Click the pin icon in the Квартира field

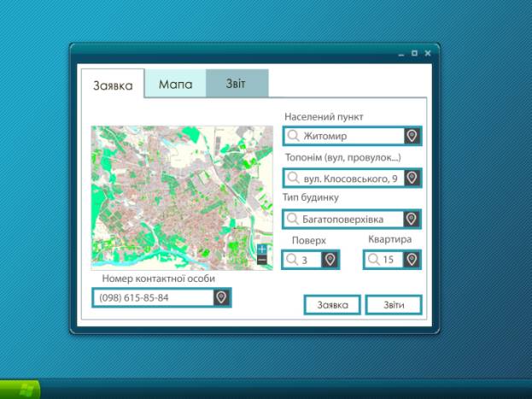(x=412, y=260)
